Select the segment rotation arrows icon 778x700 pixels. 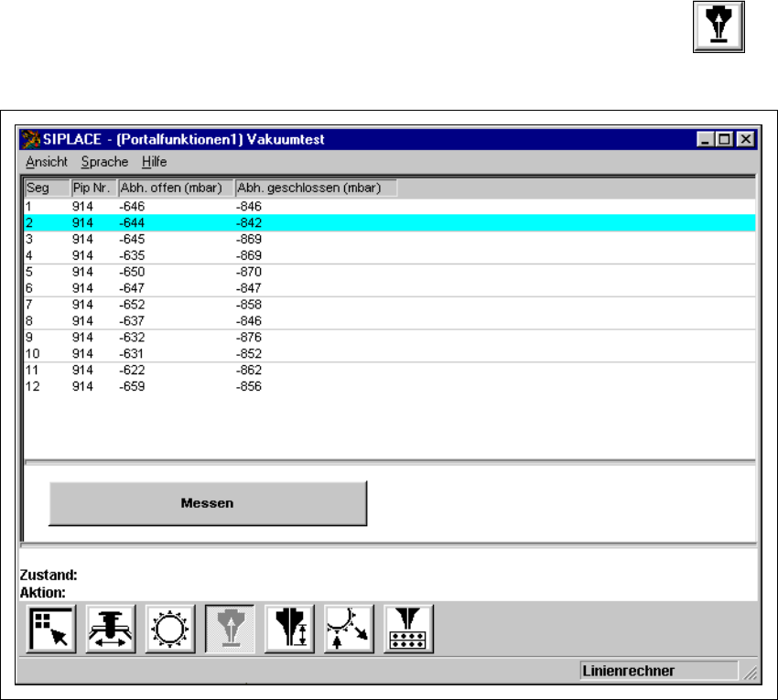(349, 630)
